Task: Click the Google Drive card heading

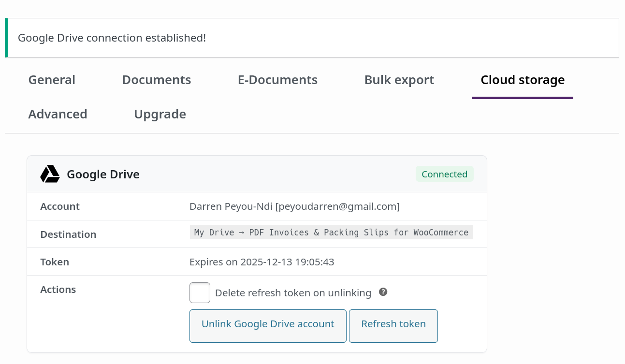Action: point(103,175)
